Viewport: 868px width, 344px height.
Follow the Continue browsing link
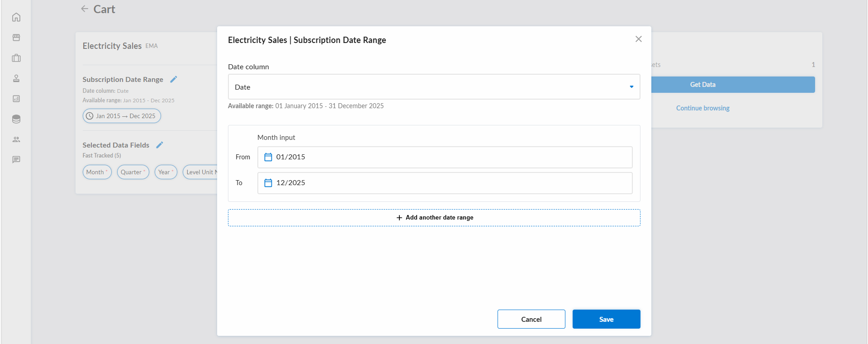(x=703, y=108)
